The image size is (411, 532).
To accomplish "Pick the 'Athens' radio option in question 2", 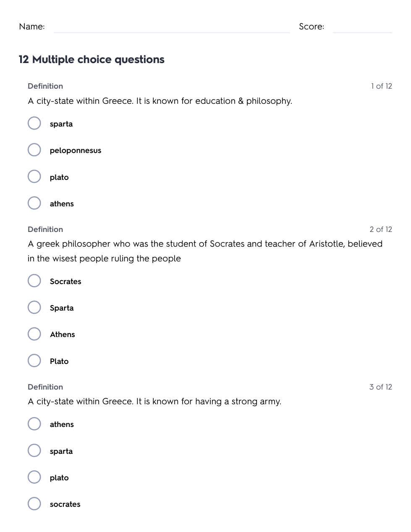I will tap(34, 334).
